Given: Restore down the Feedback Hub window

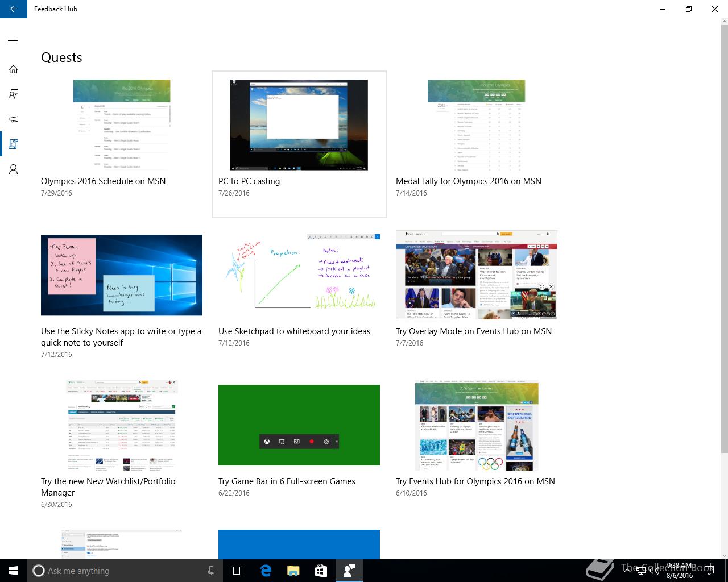Looking at the screenshot, I should (689, 9).
